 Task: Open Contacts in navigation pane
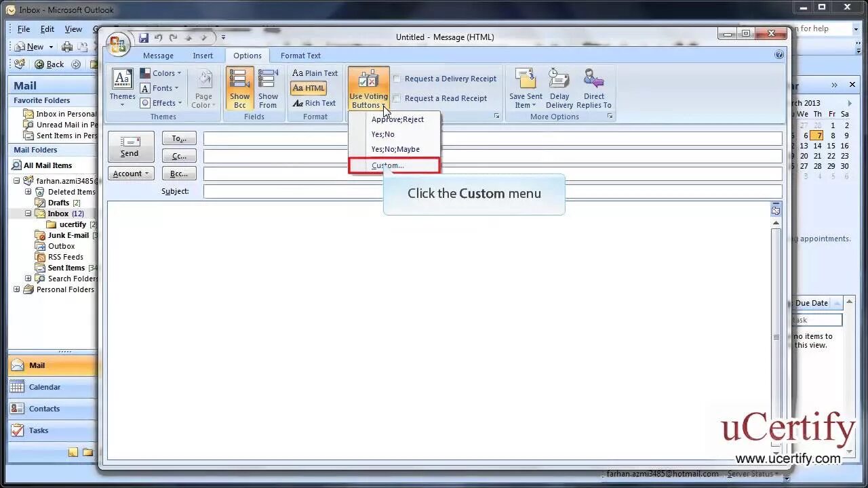coord(52,409)
